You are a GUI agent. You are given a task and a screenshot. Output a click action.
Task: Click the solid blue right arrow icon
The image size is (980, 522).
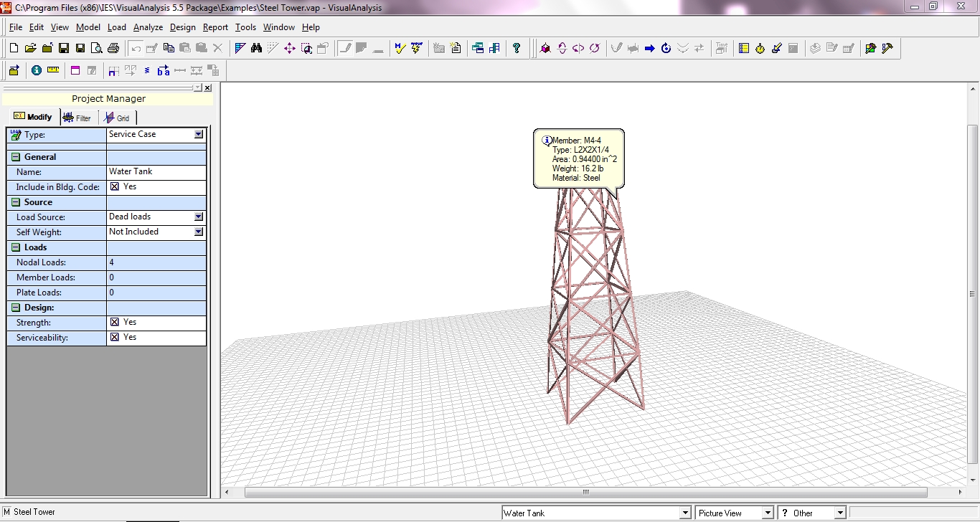click(650, 49)
